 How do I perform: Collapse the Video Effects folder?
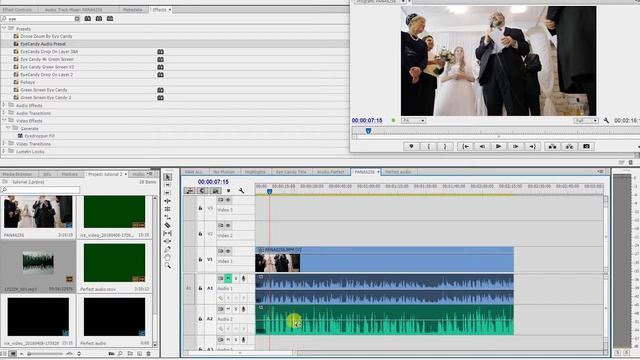(x=4, y=120)
